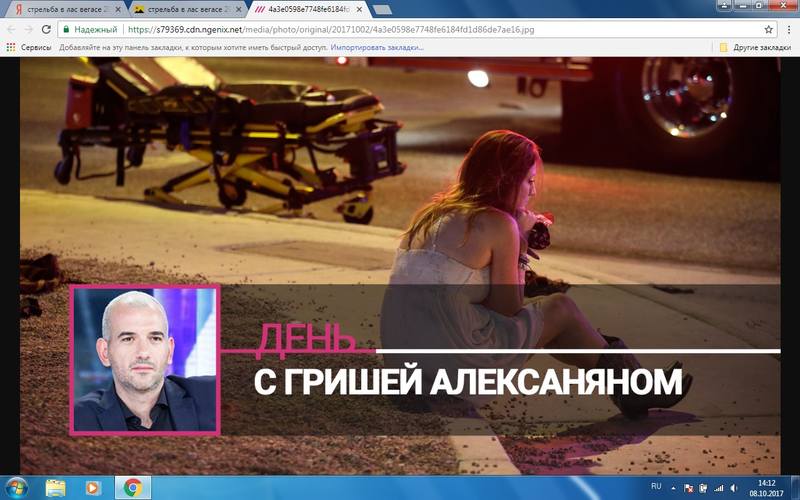The width and height of the screenshot is (800, 500).
Task: Click the green padlock security icon
Action: (66, 30)
